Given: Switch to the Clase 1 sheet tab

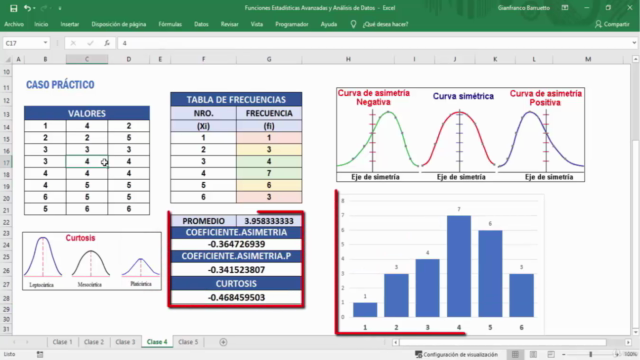Looking at the screenshot, I should (x=62, y=342).
